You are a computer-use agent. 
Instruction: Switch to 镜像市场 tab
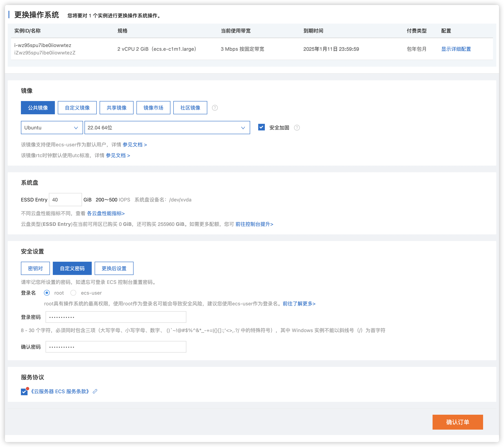[153, 108]
